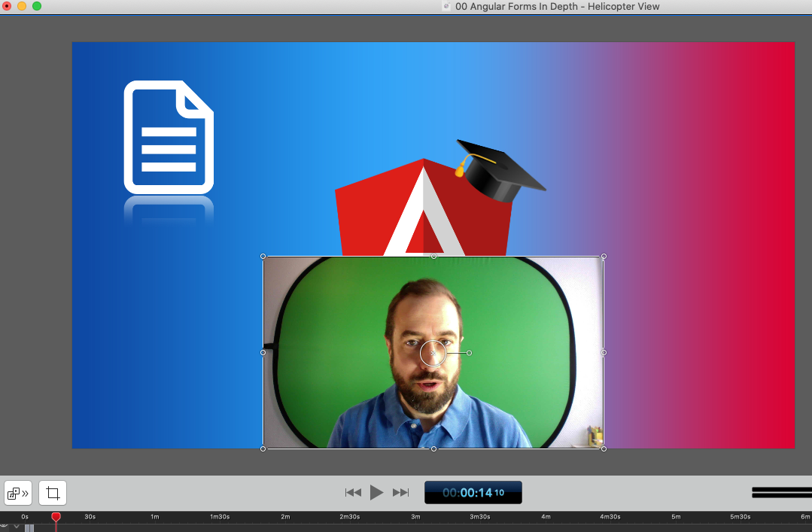Click the 0s mark on the timeline ruler
812x532 pixels.
25,517
